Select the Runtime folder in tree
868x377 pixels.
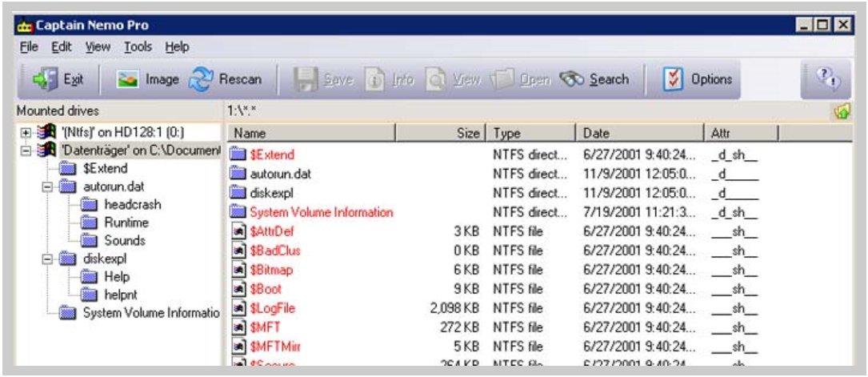coord(126,223)
